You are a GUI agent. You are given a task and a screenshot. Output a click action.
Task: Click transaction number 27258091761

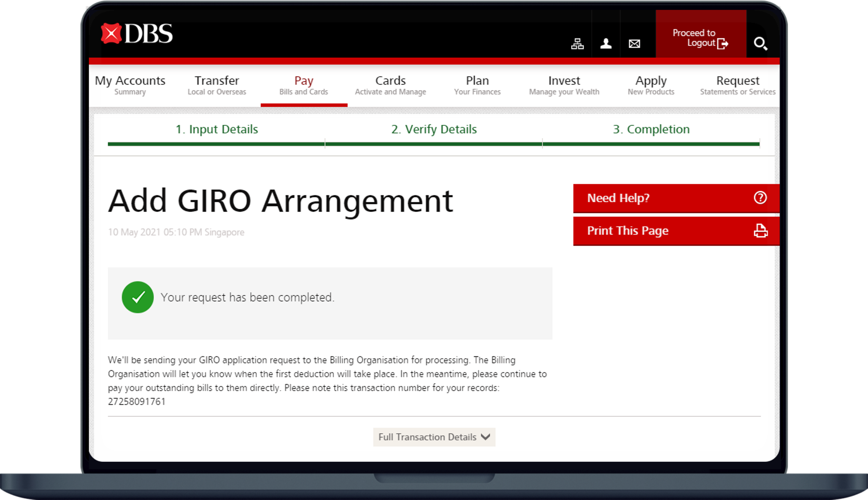click(137, 402)
